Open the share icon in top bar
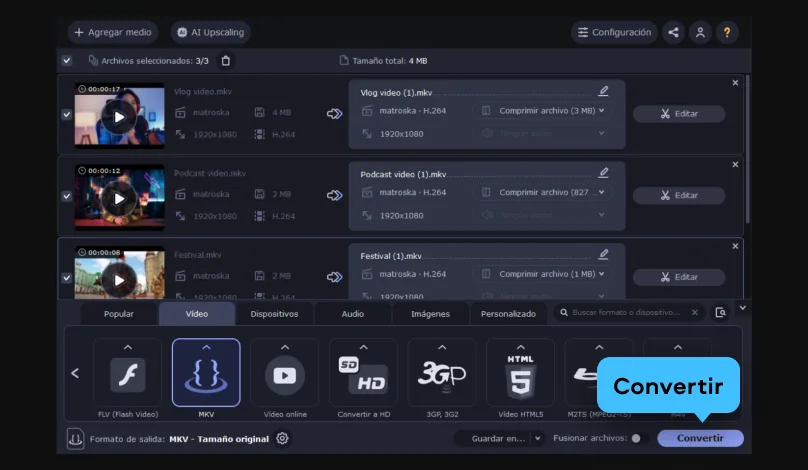The width and height of the screenshot is (808, 470). pos(673,32)
